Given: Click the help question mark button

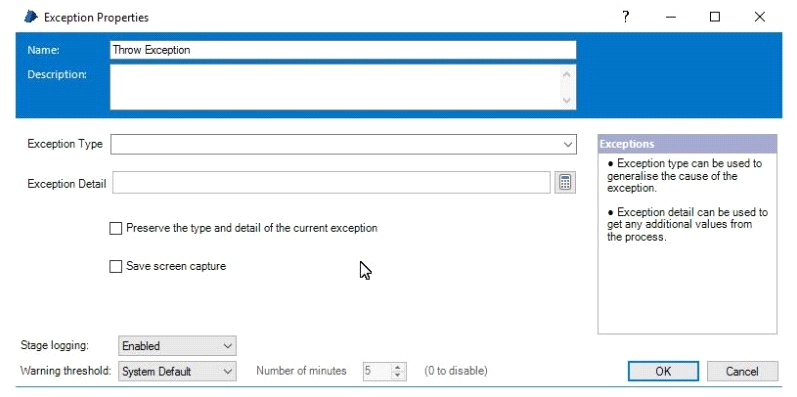Looking at the screenshot, I should 626,17.
